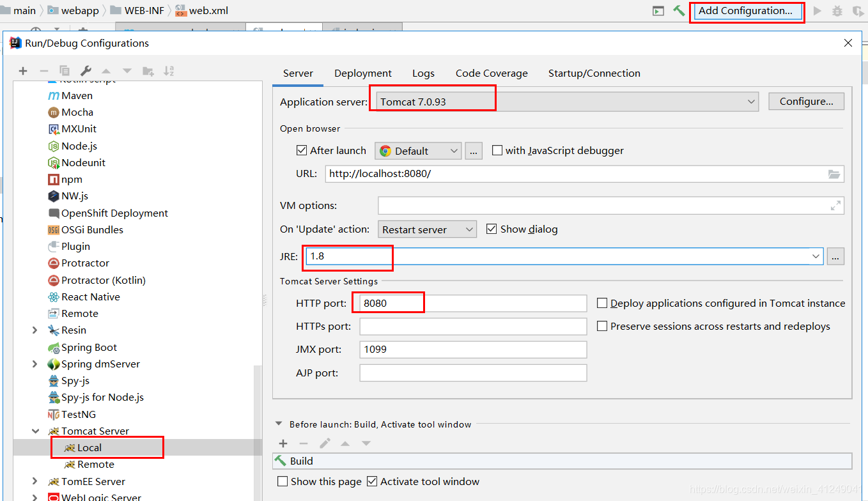Click the Run triangle icon in the main toolbar
Screen dimensions: 868x501
[818, 11]
